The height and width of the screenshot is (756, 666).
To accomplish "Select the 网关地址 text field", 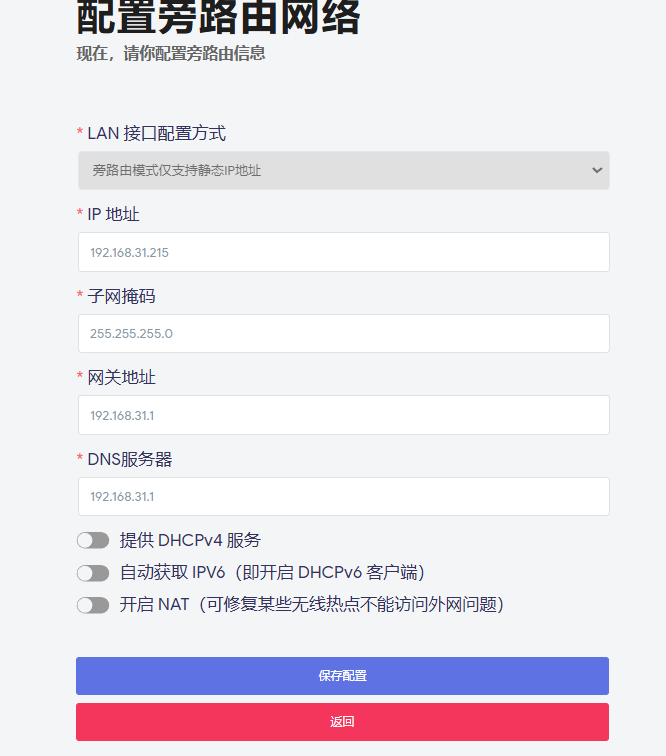I will pyautogui.click(x=344, y=415).
